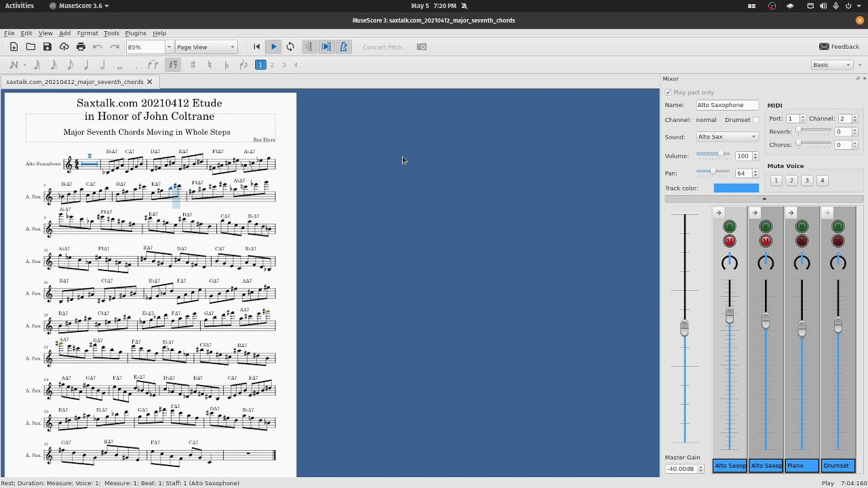868x488 pixels.
Task: Collapse the mixer details panel
Action: pos(764,199)
